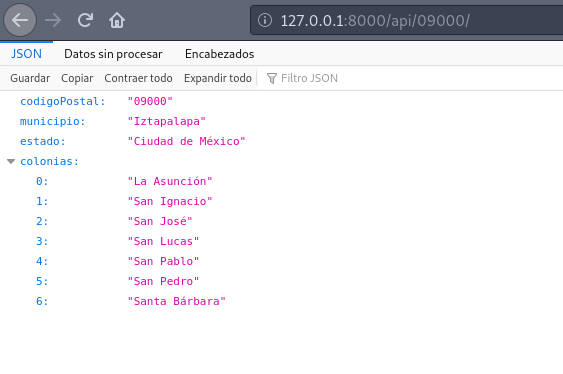Image resolution: width=563 pixels, height=374 pixels.
Task: Select the "Iztapalapa" value
Action: 167,121
